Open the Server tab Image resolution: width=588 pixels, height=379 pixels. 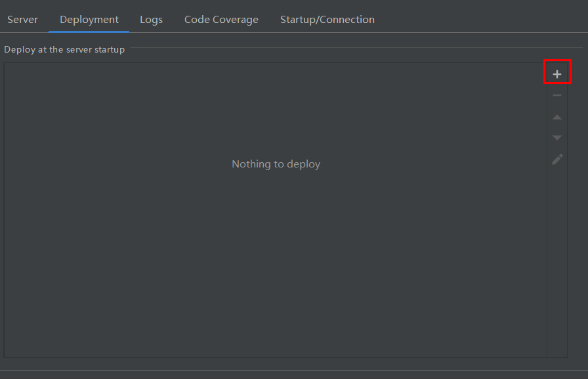tap(23, 20)
